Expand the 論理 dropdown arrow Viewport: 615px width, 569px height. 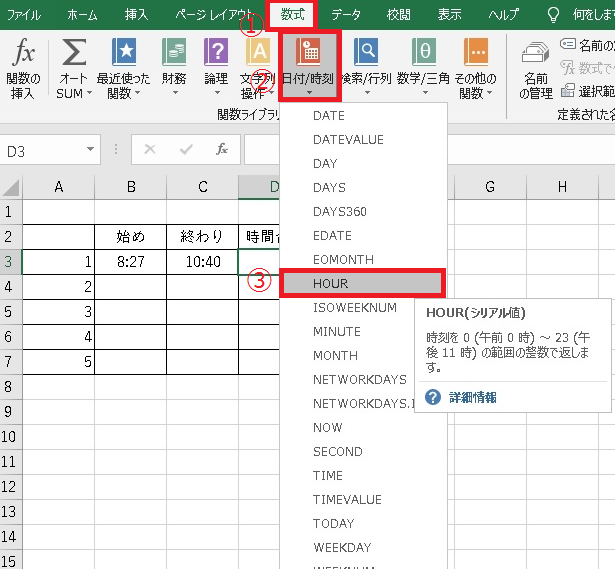pos(217,93)
